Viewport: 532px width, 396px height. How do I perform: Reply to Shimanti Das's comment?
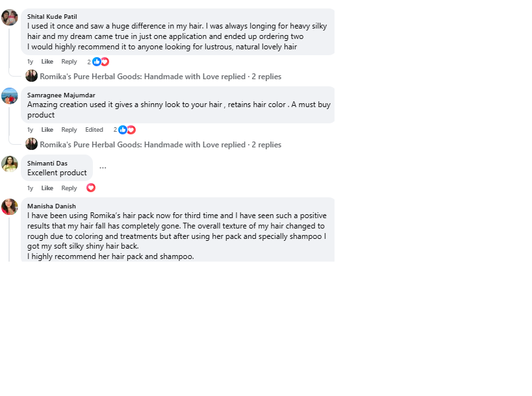tap(69, 188)
